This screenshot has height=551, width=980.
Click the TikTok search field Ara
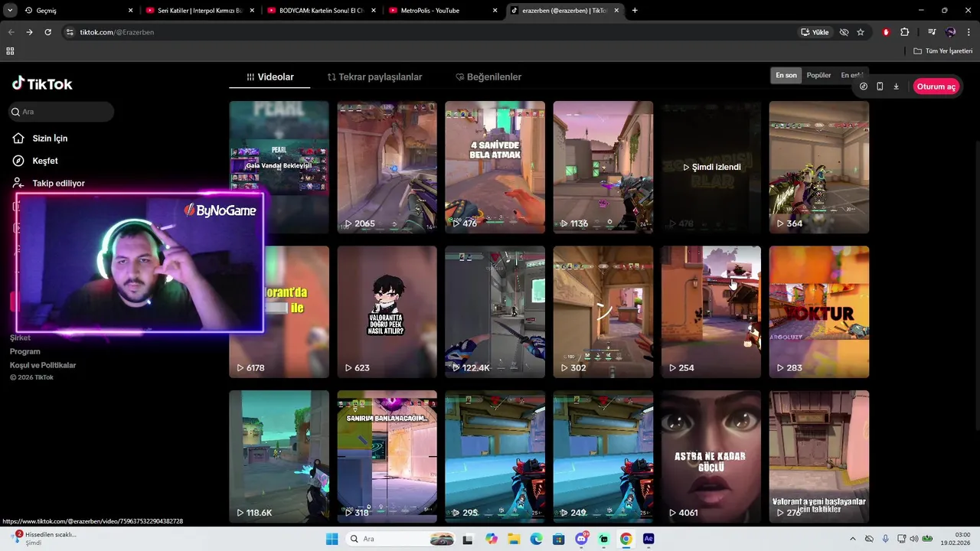[61, 112]
